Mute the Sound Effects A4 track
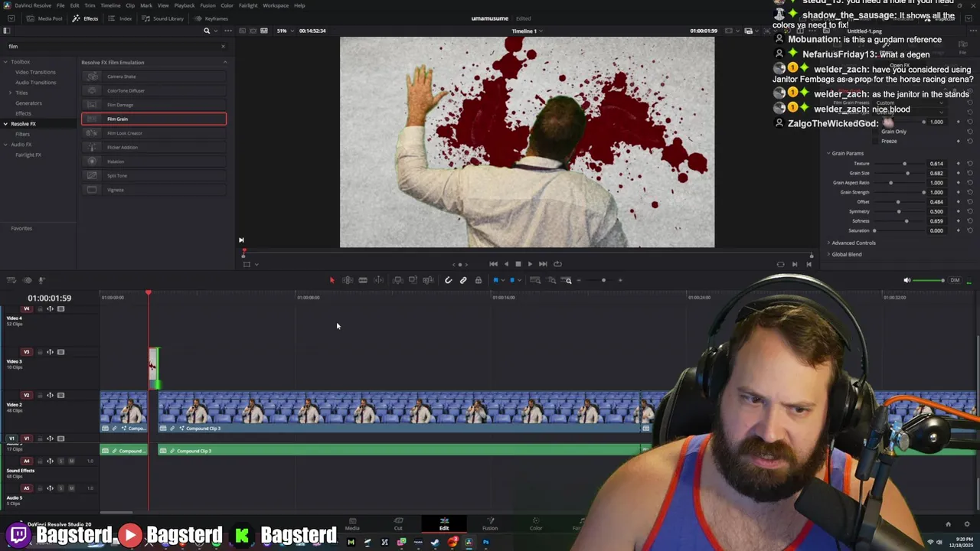Screen dimensions: 980x551 coord(72,461)
